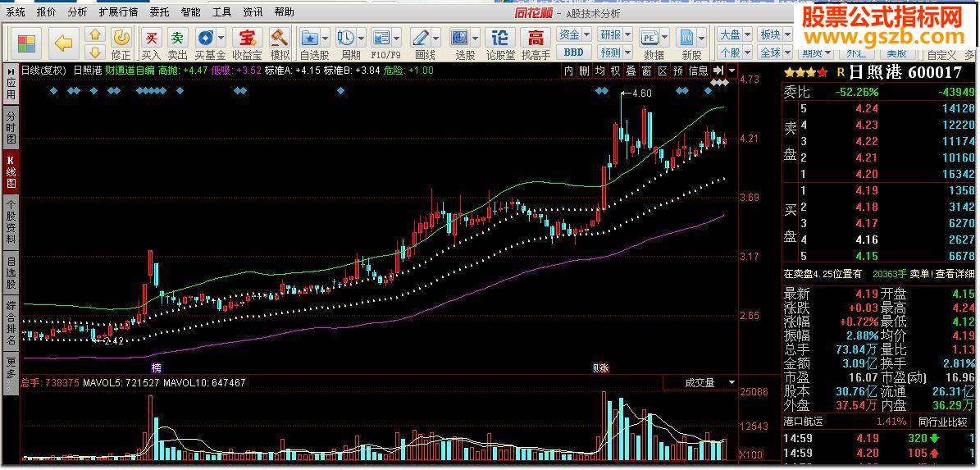
Task: Open the 全球 dropdown
Action: click(774, 52)
